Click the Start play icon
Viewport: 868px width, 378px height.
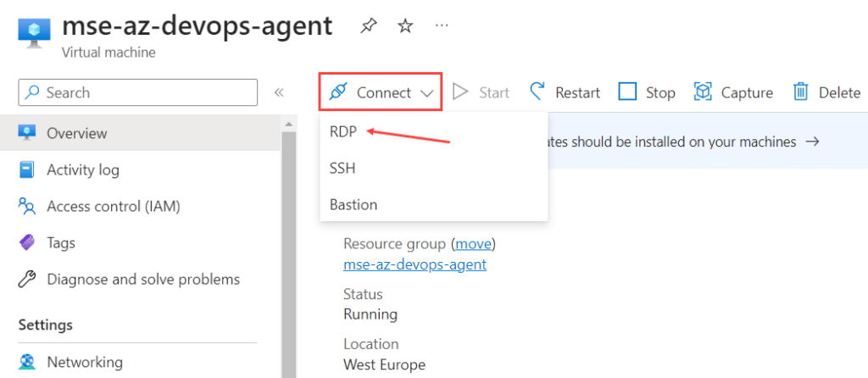pos(460,92)
